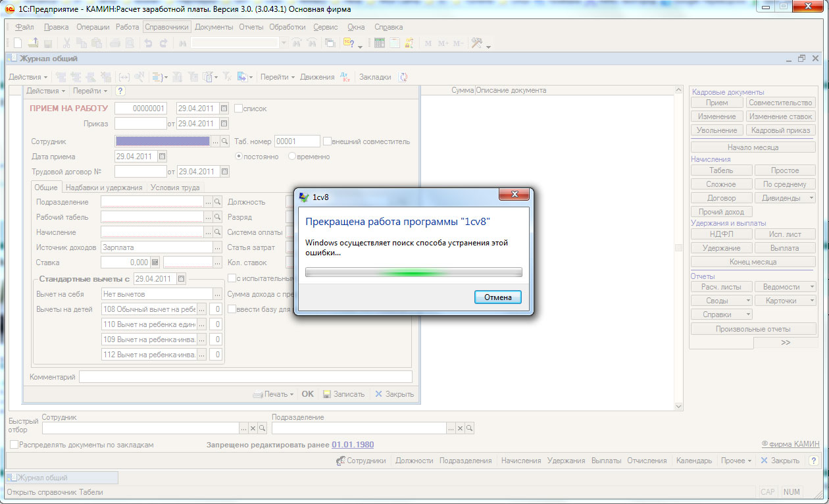Select the временно radio button

292,157
